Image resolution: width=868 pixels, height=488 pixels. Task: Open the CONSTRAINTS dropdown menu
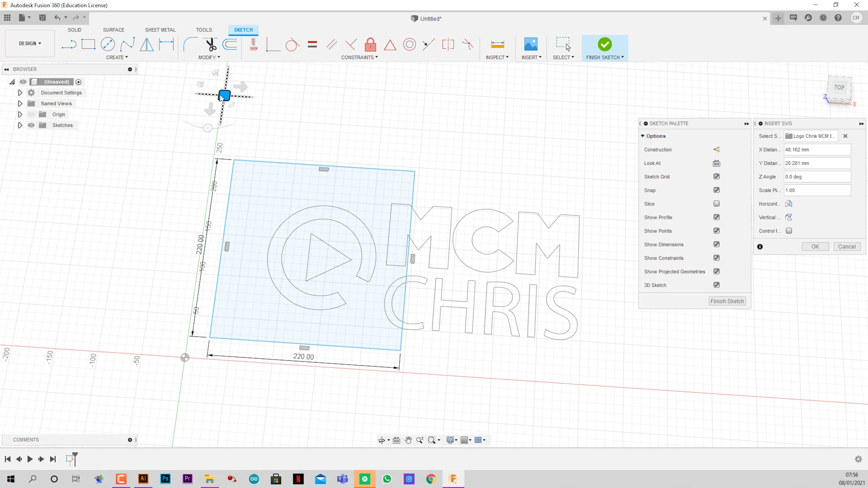(359, 57)
